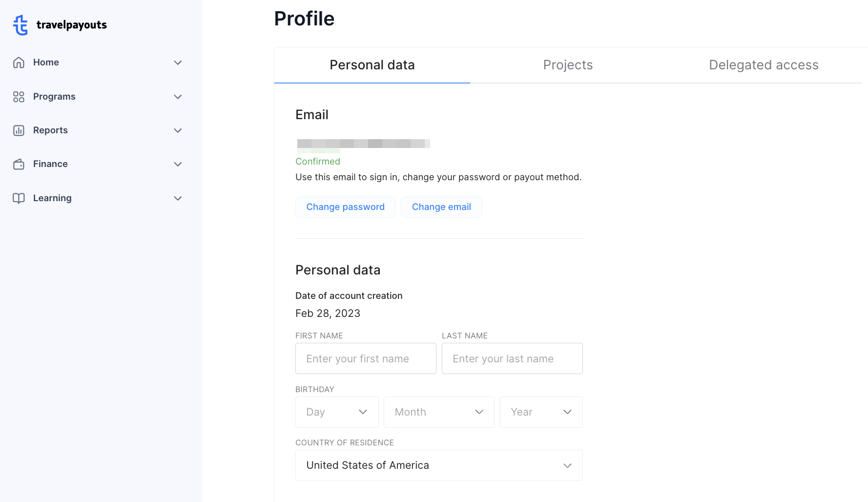Select the Personal data tab
868x502 pixels.
pos(372,65)
